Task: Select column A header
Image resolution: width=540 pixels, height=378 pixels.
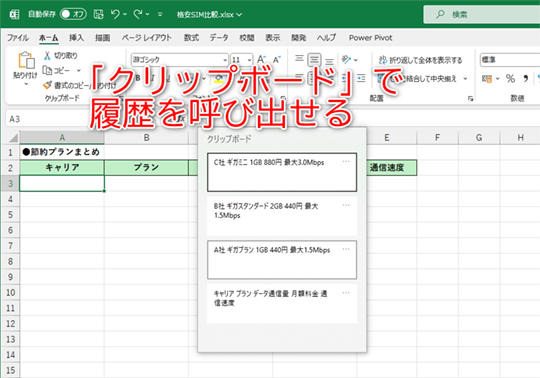Action: pos(62,138)
